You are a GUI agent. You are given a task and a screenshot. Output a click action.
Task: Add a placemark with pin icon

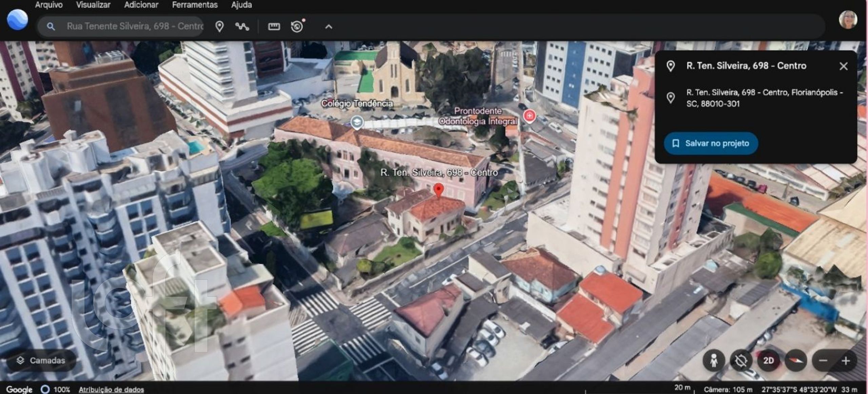point(219,26)
